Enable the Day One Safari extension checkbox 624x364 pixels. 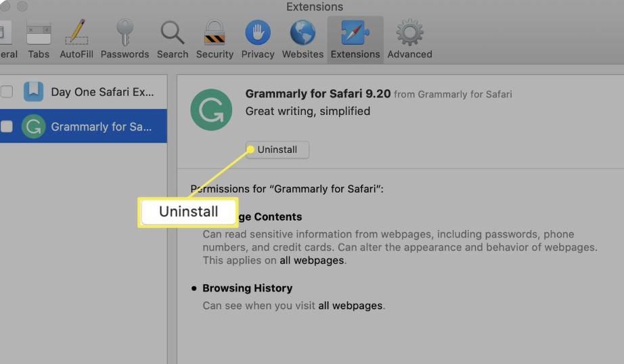tap(6, 91)
